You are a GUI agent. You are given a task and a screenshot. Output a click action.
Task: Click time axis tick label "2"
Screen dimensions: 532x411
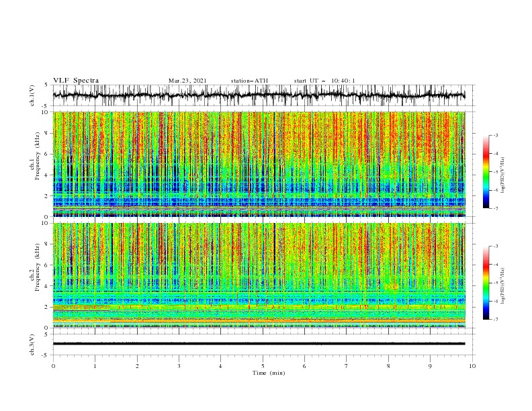click(137, 366)
